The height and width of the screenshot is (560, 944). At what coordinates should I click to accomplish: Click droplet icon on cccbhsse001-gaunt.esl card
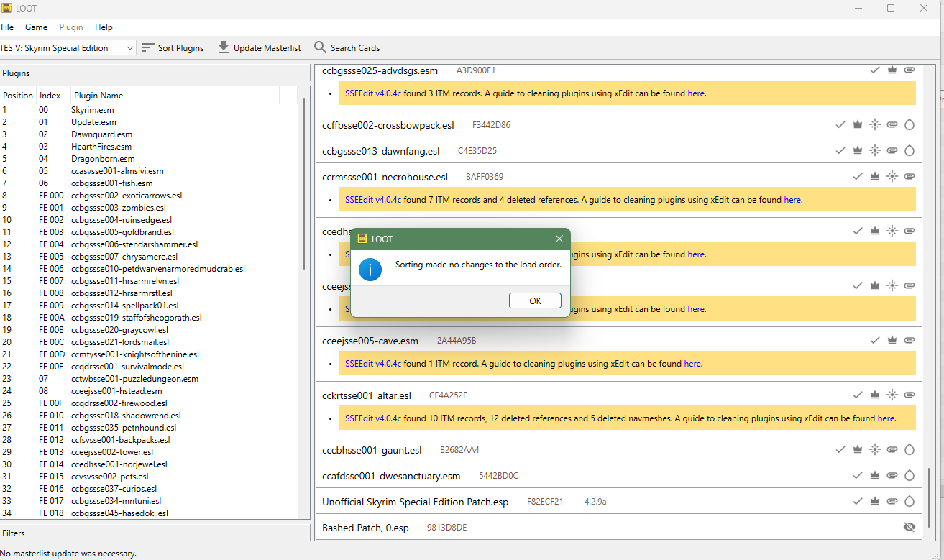click(909, 449)
